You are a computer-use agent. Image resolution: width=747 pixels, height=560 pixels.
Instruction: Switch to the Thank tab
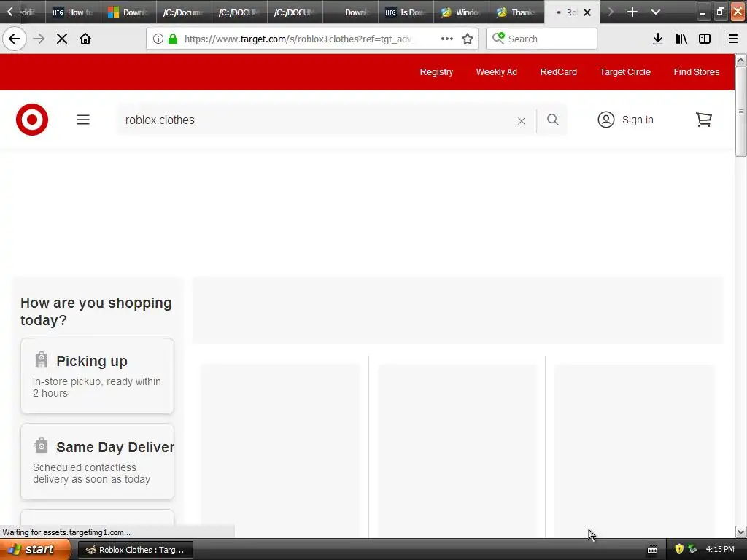click(x=516, y=12)
